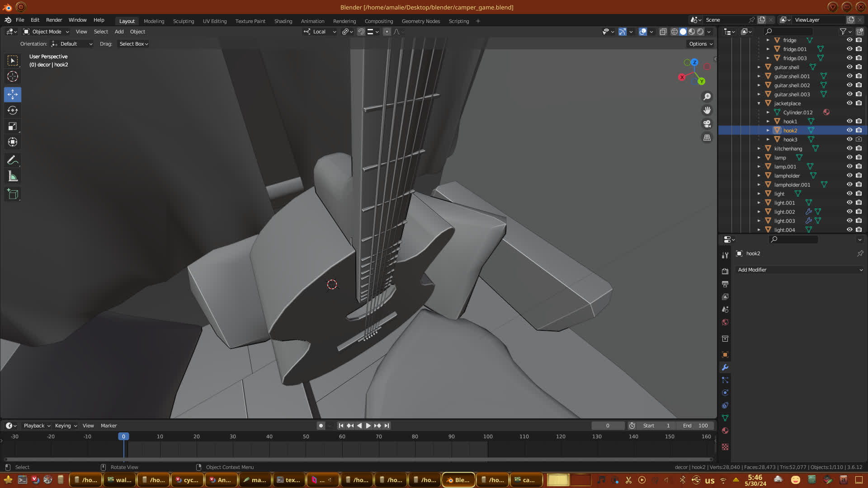
Task: Select the Measure tool
Action: [13, 177]
